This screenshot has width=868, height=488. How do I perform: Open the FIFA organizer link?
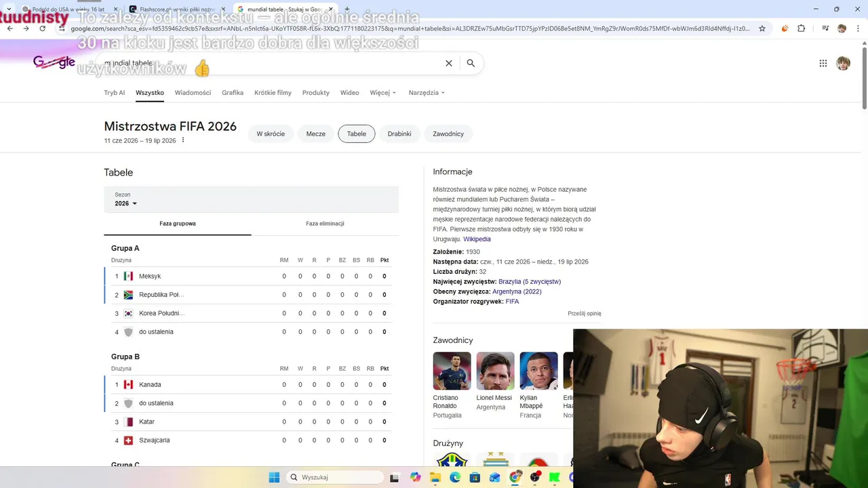pos(512,302)
